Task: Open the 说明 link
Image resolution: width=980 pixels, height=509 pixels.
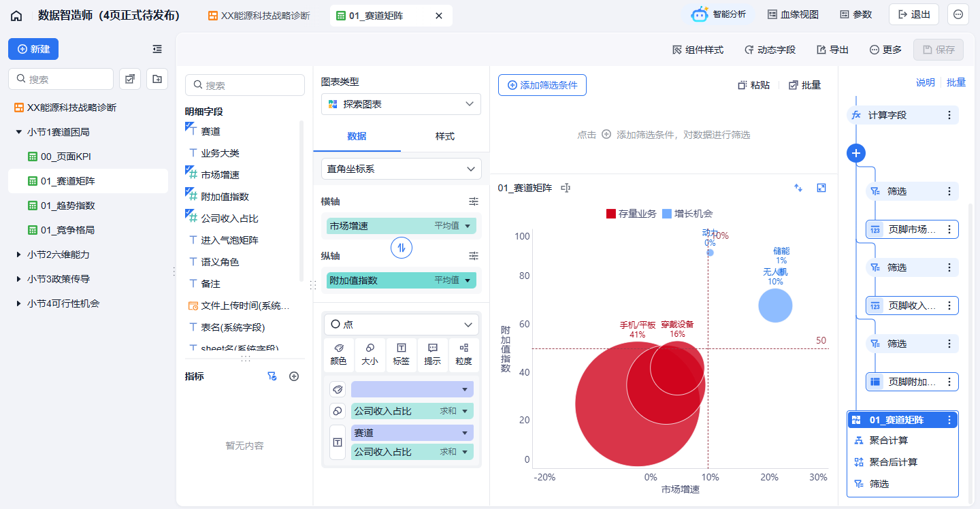Action: tap(926, 82)
